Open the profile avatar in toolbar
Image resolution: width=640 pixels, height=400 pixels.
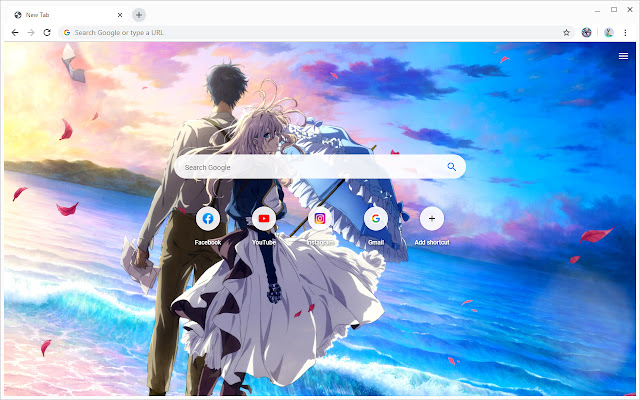click(609, 33)
